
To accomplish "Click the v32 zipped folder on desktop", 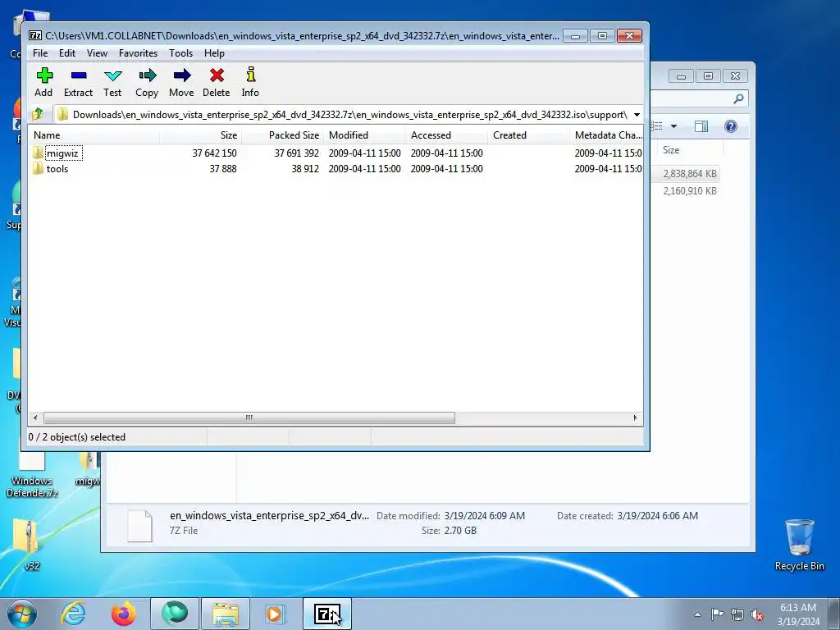I will point(29,544).
